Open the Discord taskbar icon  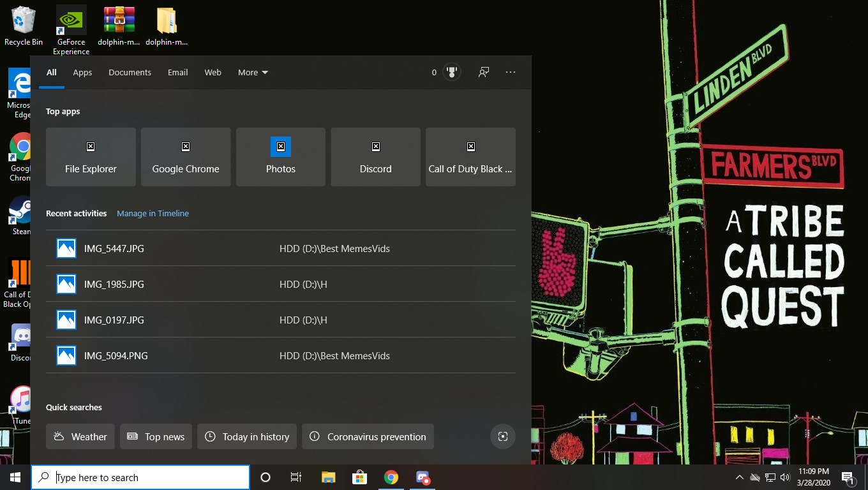tap(423, 477)
